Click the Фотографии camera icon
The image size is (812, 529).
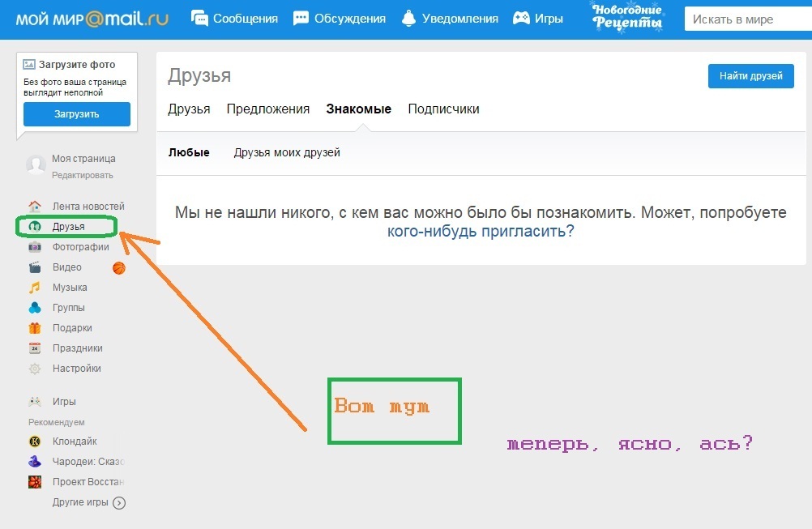click(x=35, y=247)
